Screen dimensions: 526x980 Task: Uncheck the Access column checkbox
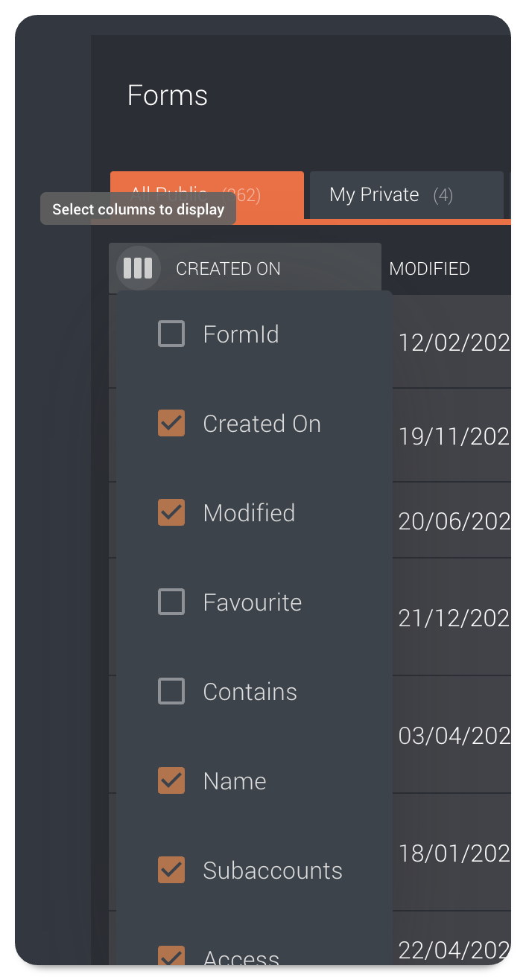(171, 955)
